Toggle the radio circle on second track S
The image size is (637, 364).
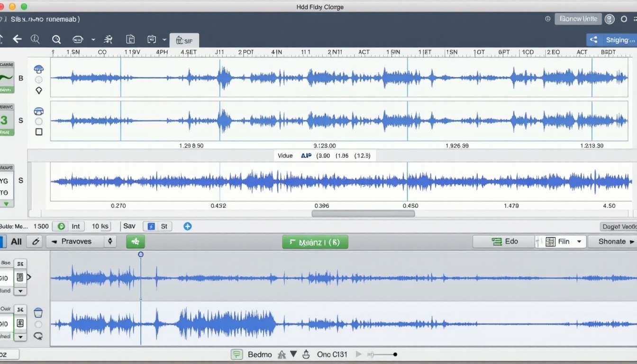pos(39,121)
